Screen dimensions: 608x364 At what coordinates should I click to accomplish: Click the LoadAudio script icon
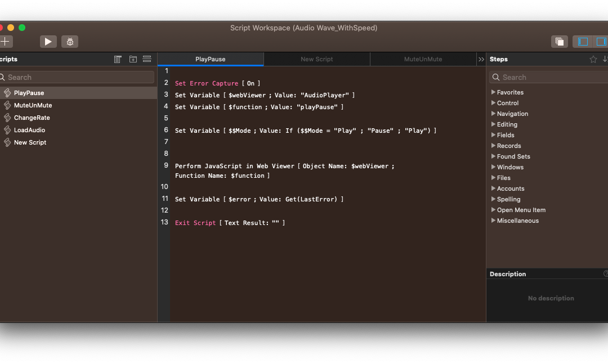[7, 131]
